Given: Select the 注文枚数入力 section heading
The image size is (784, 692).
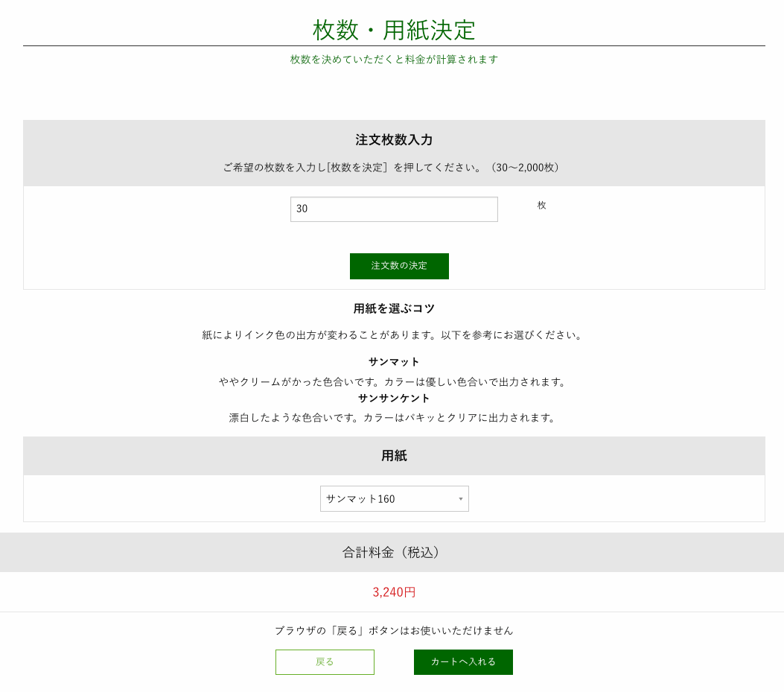Looking at the screenshot, I should click(394, 140).
